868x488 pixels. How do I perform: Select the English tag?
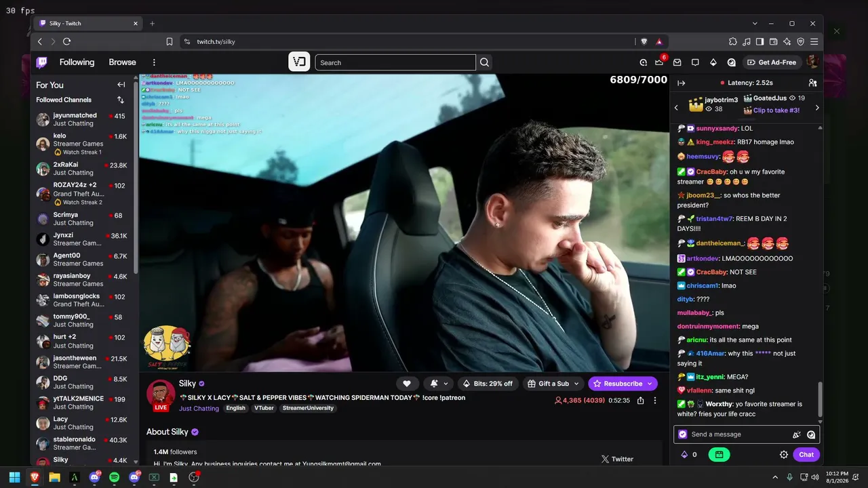pos(236,408)
